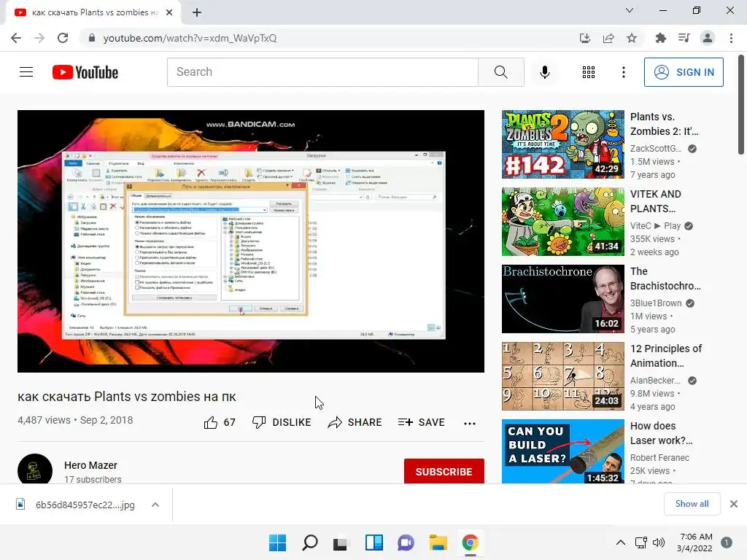Open Hero Mazer channel avatar
The image size is (747, 560).
point(35,470)
